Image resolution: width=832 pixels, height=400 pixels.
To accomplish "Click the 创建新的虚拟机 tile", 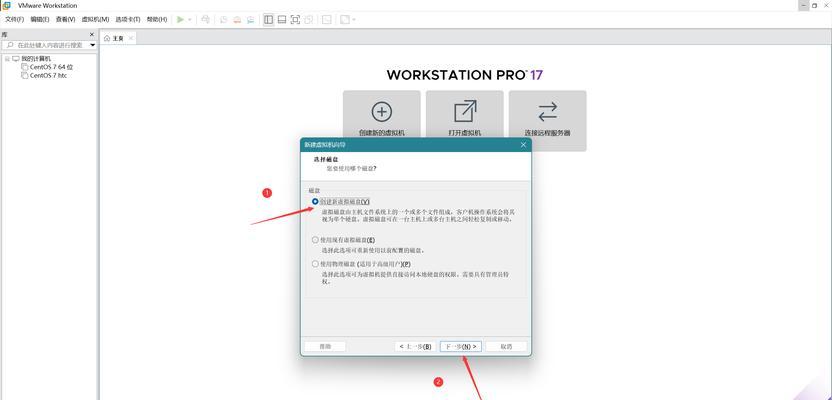I will 382,120.
